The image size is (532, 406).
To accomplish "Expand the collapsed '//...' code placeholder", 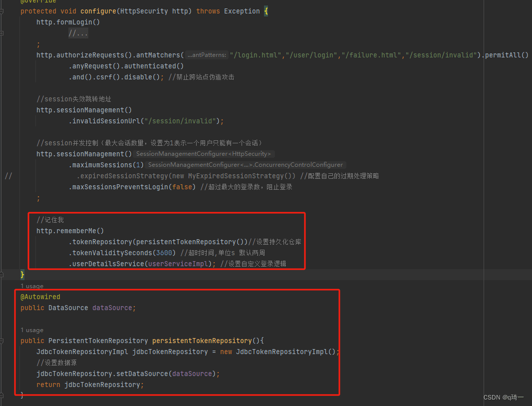I will pyautogui.click(x=78, y=33).
